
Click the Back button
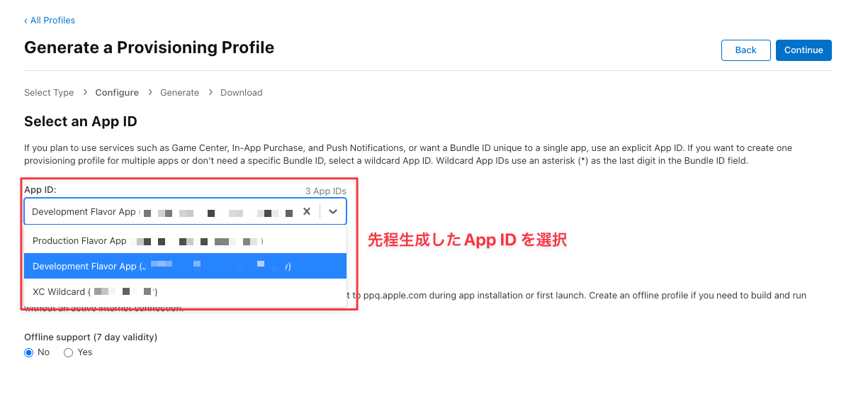pyautogui.click(x=745, y=50)
